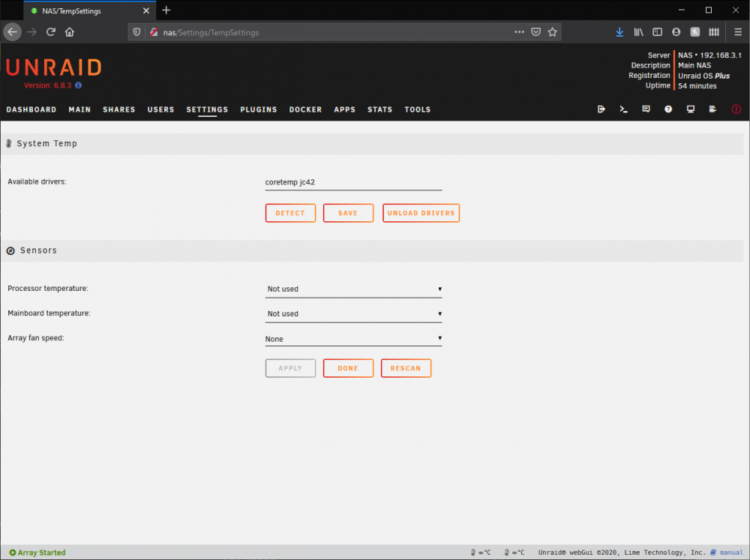This screenshot has height=560, width=750.
Task: Reload the current page
Action: coord(51,32)
